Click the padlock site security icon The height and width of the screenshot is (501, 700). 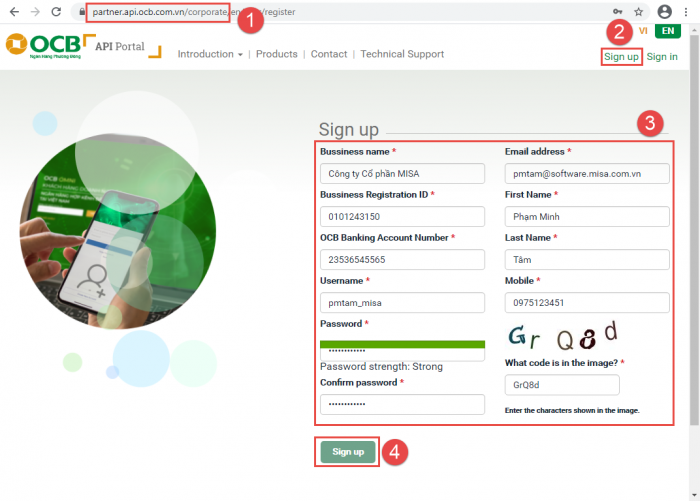click(83, 12)
